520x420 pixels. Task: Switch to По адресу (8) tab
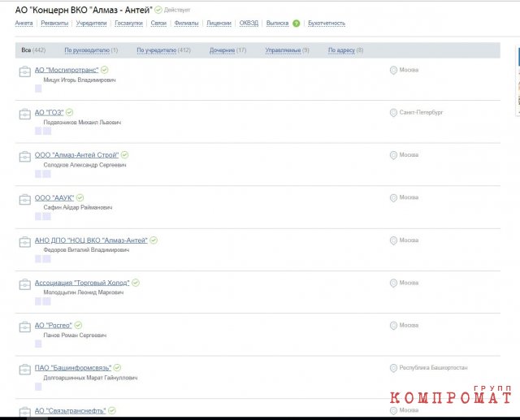346,50
